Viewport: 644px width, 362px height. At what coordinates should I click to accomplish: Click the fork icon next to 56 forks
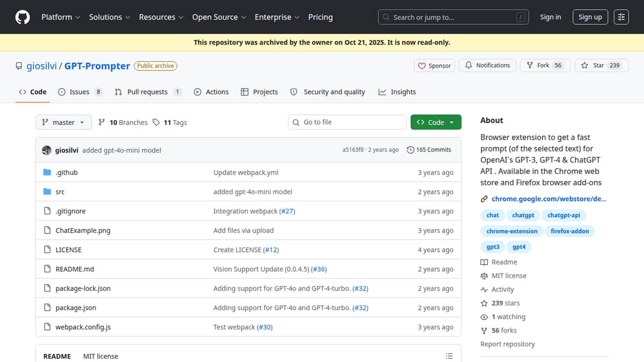pyautogui.click(x=484, y=330)
